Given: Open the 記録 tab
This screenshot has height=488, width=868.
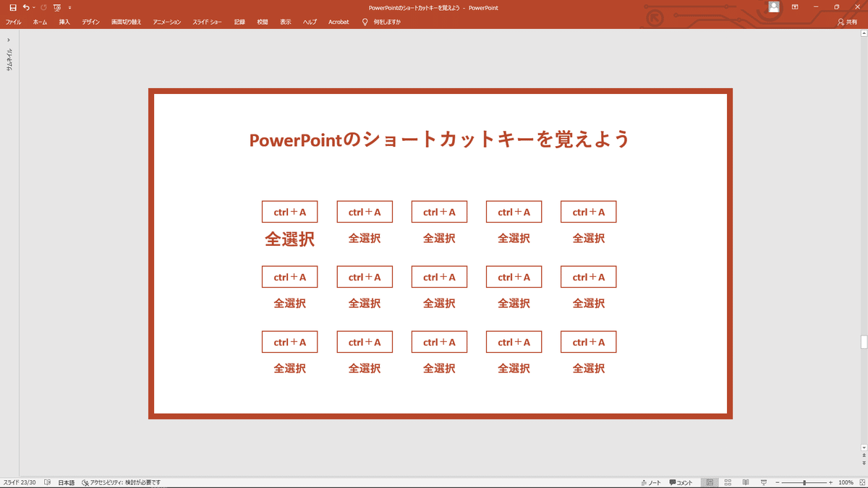Looking at the screenshot, I should pos(239,22).
